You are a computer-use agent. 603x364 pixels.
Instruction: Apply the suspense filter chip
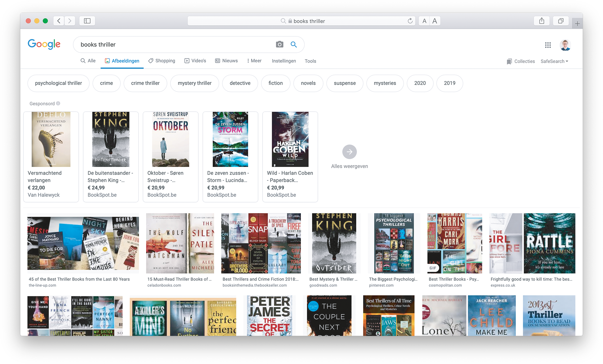[345, 83]
